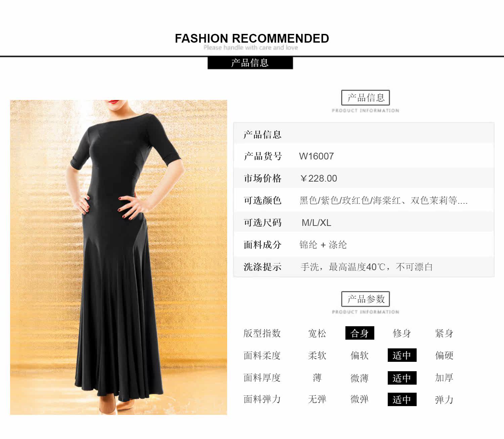Image resolution: width=504 pixels, height=439 pixels.
Task: Click the available sizes M/L/XL
Action: pyautogui.click(x=317, y=223)
